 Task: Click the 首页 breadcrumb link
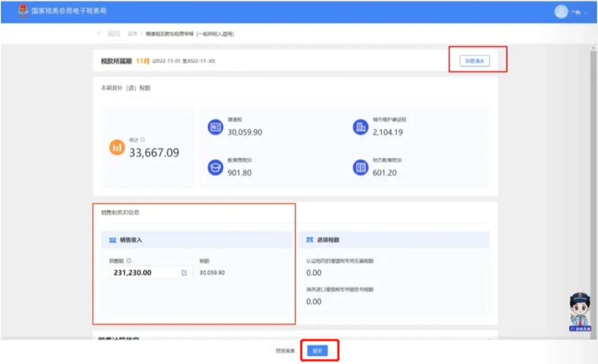click(x=132, y=34)
